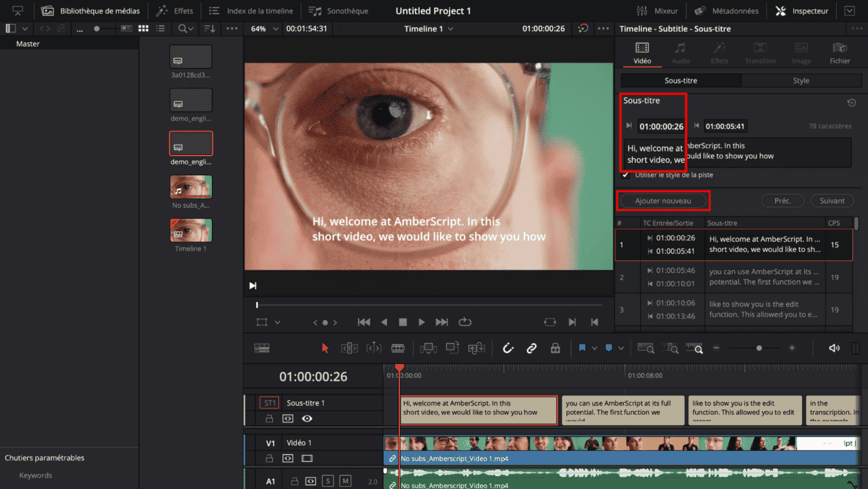Click the speaker volume icon
868x489 pixels.
(x=834, y=348)
